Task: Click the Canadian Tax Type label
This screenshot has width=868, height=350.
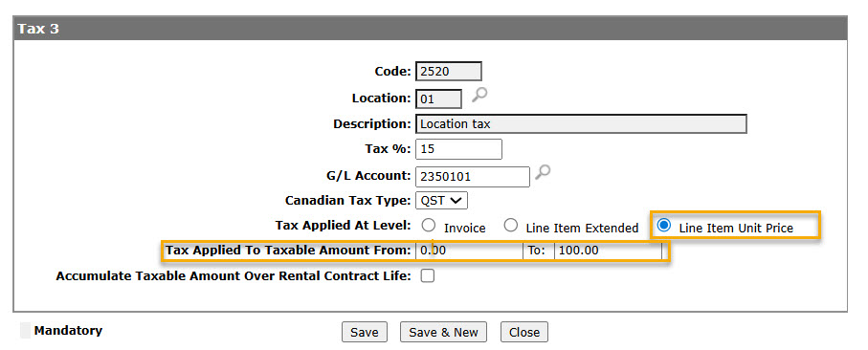Action: tap(348, 200)
